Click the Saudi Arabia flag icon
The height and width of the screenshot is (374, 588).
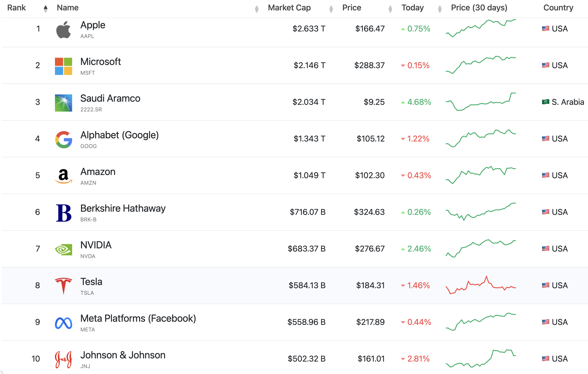tap(545, 102)
